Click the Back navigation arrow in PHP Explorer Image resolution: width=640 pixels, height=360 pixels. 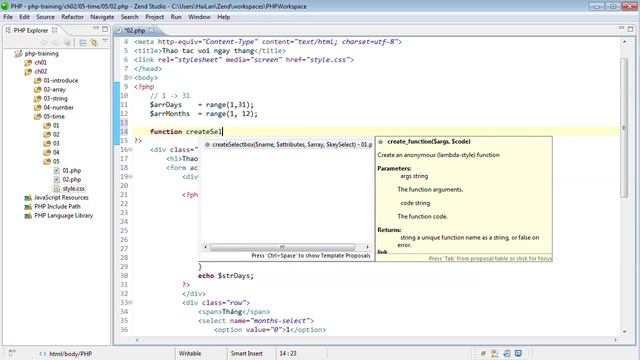(x=44, y=43)
